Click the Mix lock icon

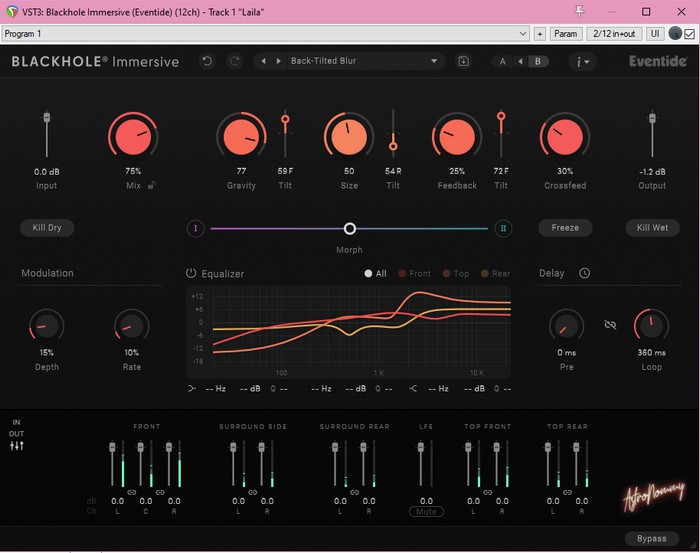[152, 185]
